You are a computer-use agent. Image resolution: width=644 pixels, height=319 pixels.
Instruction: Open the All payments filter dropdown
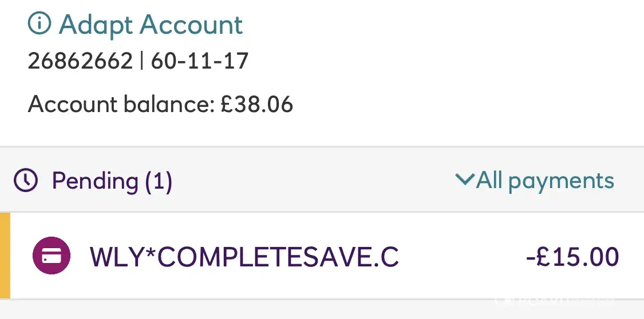pyautogui.click(x=544, y=181)
